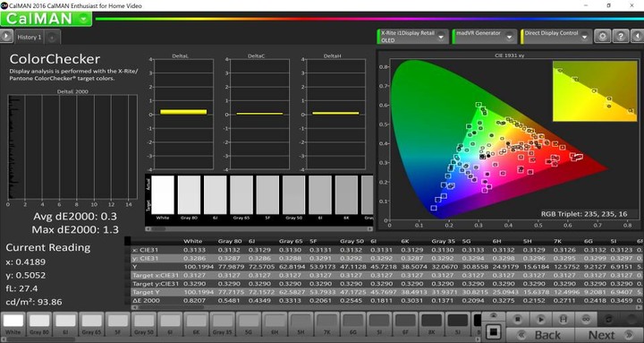Add a new history tab with plus

52,37
